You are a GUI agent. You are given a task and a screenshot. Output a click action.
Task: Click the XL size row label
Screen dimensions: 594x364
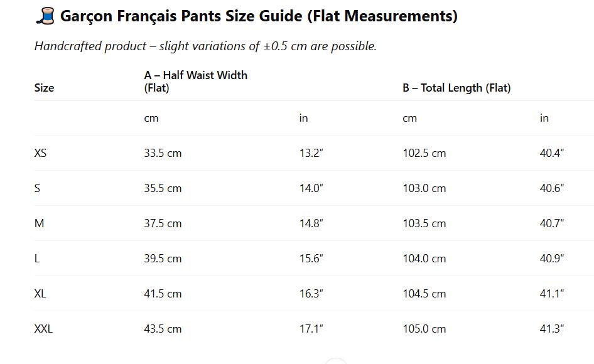click(x=40, y=294)
